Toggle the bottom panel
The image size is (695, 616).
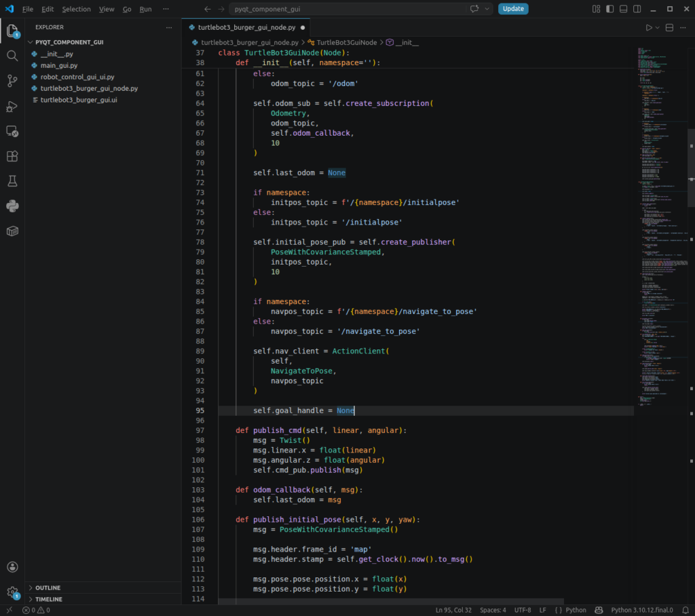pyautogui.click(x=623, y=9)
